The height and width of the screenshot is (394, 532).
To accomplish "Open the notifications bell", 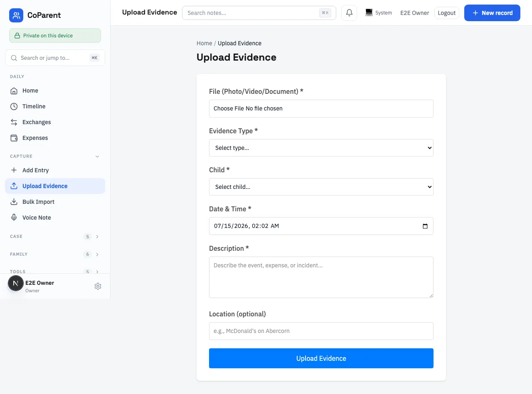I will [349, 13].
